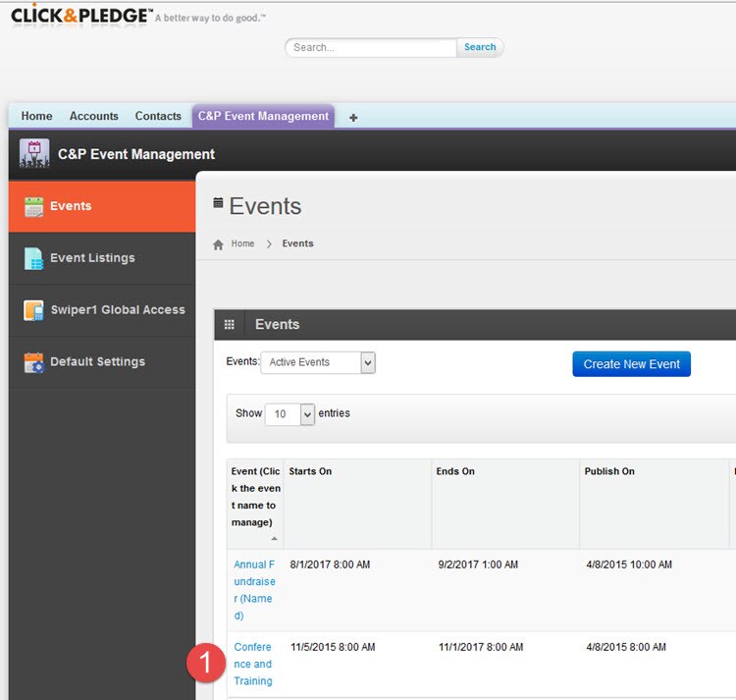This screenshot has width=736, height=700.
Task: Click the Default Settings calendar-gear icon
Action: click(x=33, y=362)
